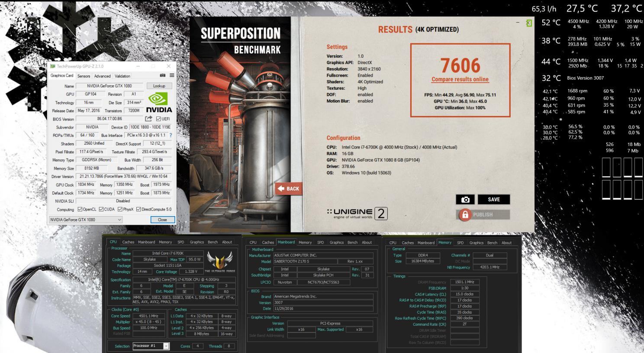Click the GPU-Z screenshot camera icon
Viewport: 644px width, 353px height.
(x=163, y=76)
